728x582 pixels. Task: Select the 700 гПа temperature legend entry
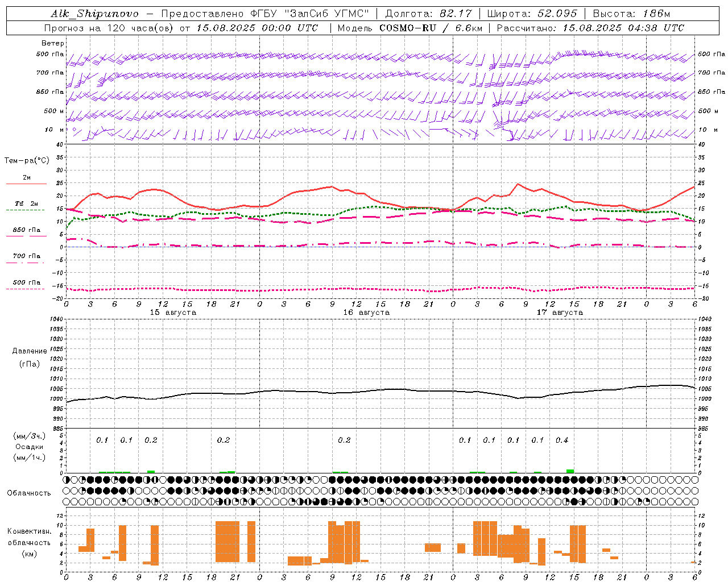pyautogui.click(x=27, y=256)
